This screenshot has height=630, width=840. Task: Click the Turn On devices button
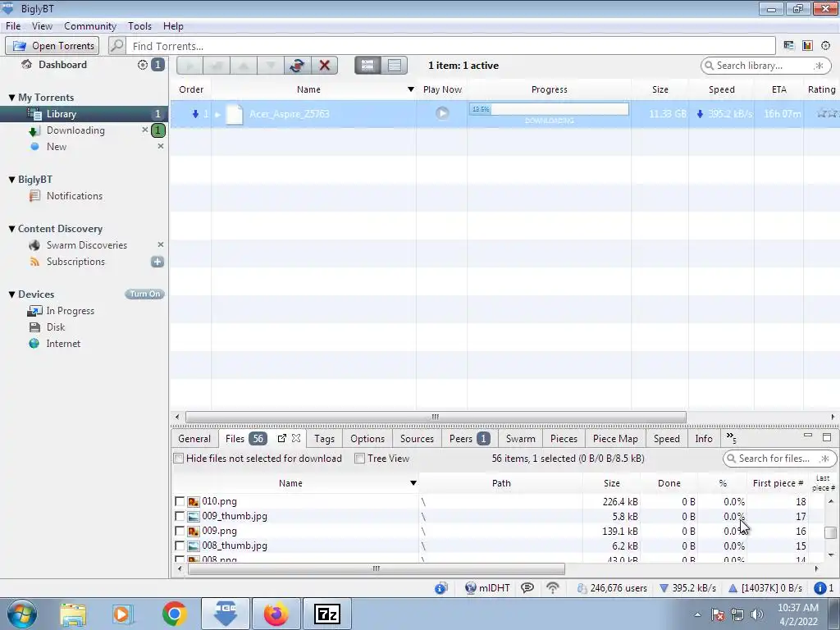(x=144, y=294)
